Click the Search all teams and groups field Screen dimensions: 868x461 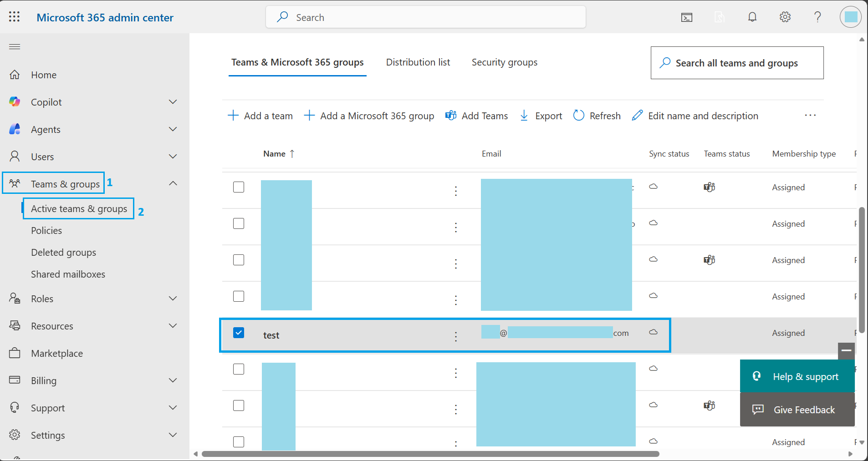737,63
